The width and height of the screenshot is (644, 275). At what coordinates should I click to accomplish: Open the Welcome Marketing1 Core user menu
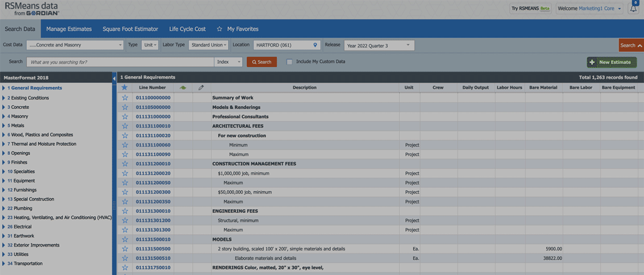(590, 9)
